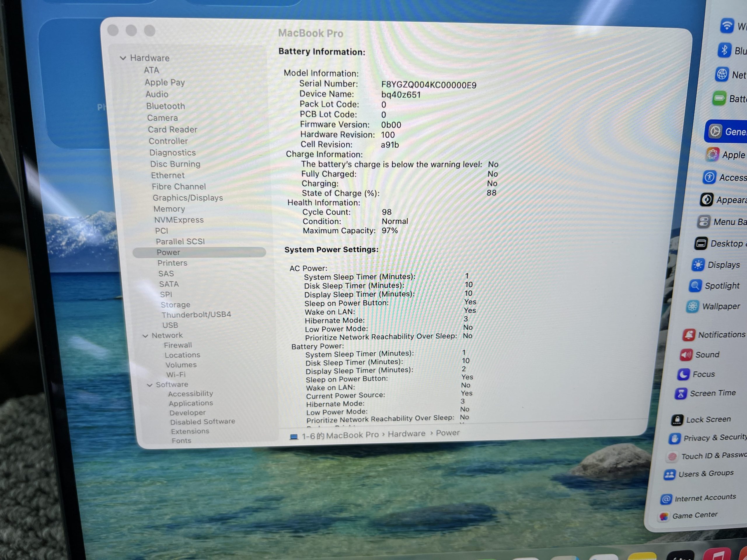Image resolution: width=747 pixels, height=560 pixels.
Task: Select Printers in the Hardware list
Action: pyautogui.click(x=172, y=263)
